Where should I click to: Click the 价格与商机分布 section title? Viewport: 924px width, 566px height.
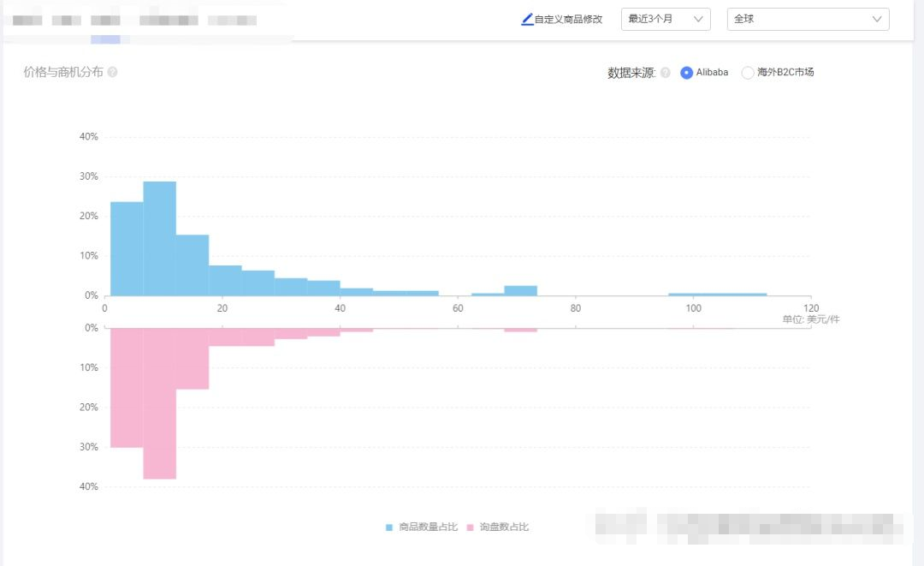coord(63,72)
